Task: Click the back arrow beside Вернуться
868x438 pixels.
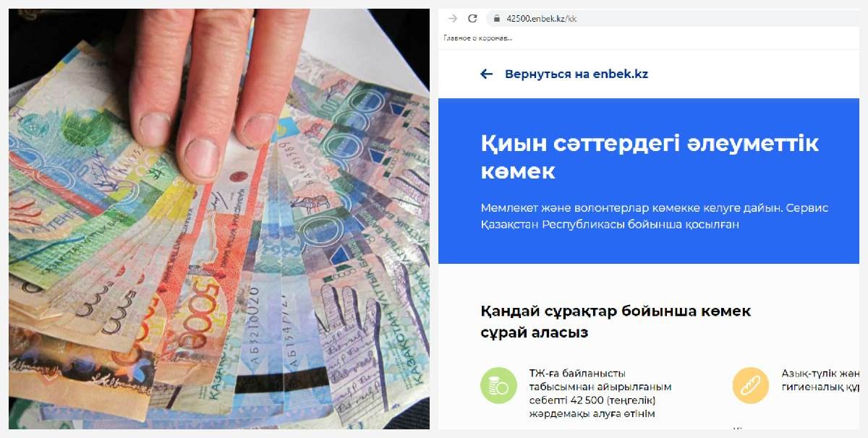Action: [487, 74]
